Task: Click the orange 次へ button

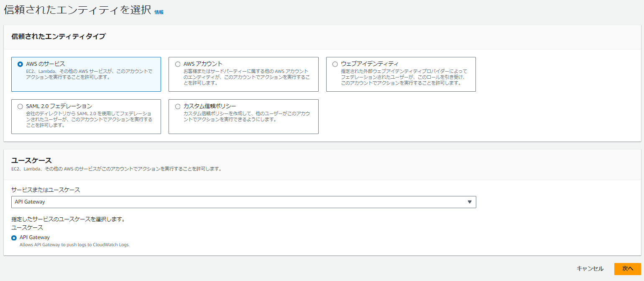Action: tap(628, 269)
